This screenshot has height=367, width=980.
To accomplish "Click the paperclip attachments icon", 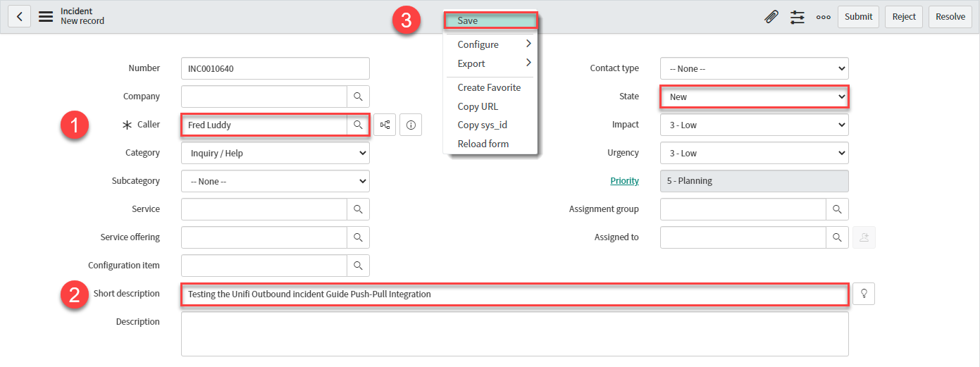I will point(771,17).
